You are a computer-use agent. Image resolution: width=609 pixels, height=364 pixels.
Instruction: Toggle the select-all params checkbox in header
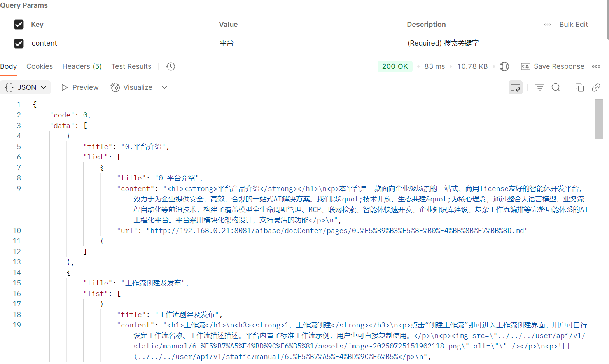coord(19,24)
